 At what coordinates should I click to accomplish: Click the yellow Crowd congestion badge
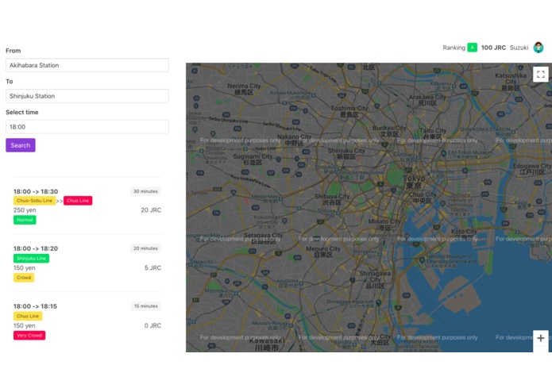(24, 278)
